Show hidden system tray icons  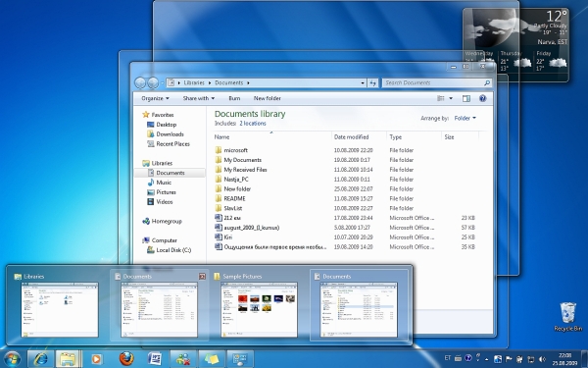[x=487, y=359]
